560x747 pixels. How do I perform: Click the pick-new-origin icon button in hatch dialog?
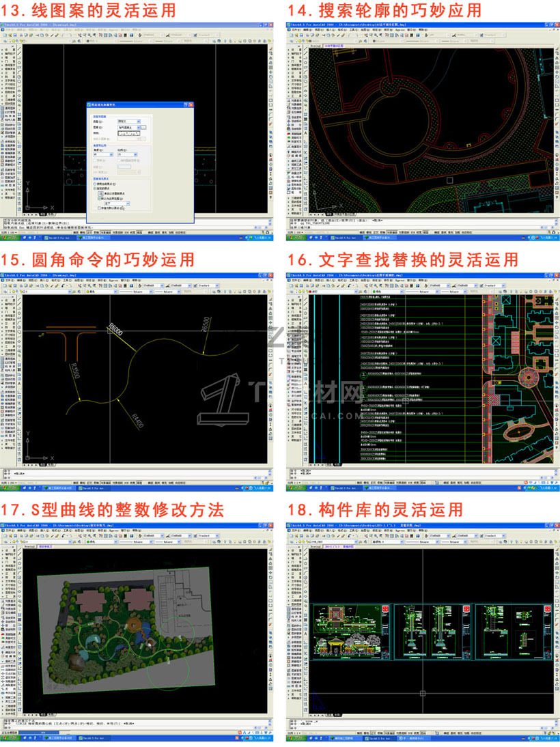pos(100,193)
